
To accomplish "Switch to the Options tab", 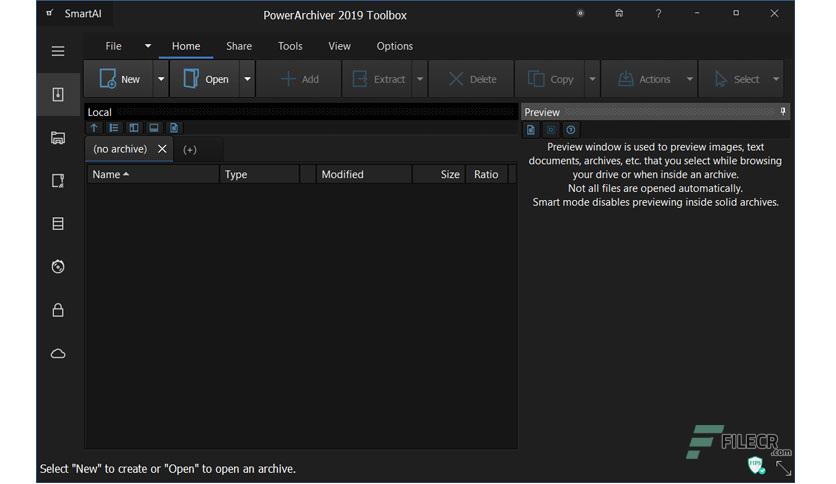I will (395, 46).
